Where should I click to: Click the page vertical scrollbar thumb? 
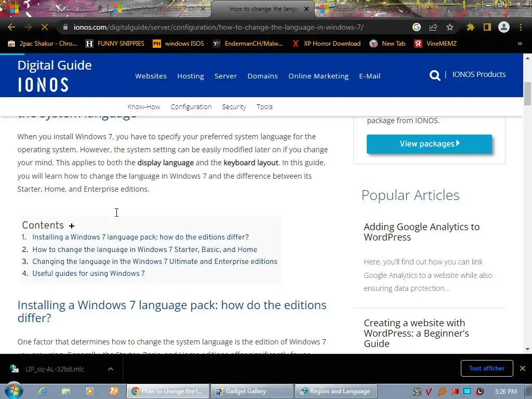[x=527, y=94]
